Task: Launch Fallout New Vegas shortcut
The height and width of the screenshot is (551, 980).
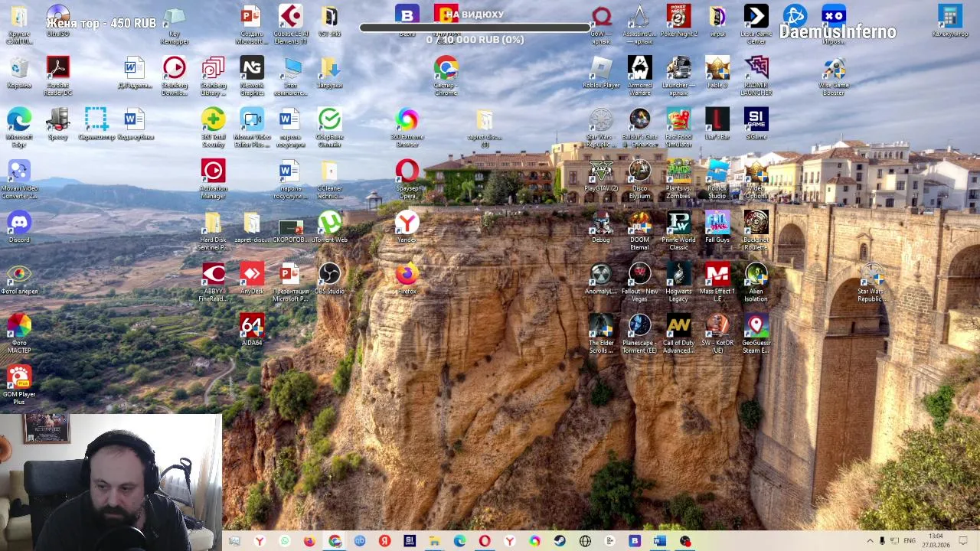Action: click(640, 282)
